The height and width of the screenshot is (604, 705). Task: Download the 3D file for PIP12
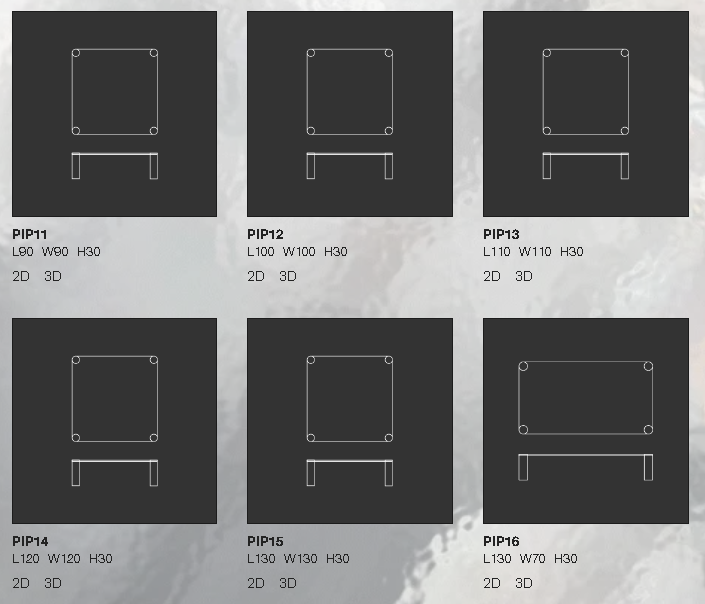[x=288, y=276]
